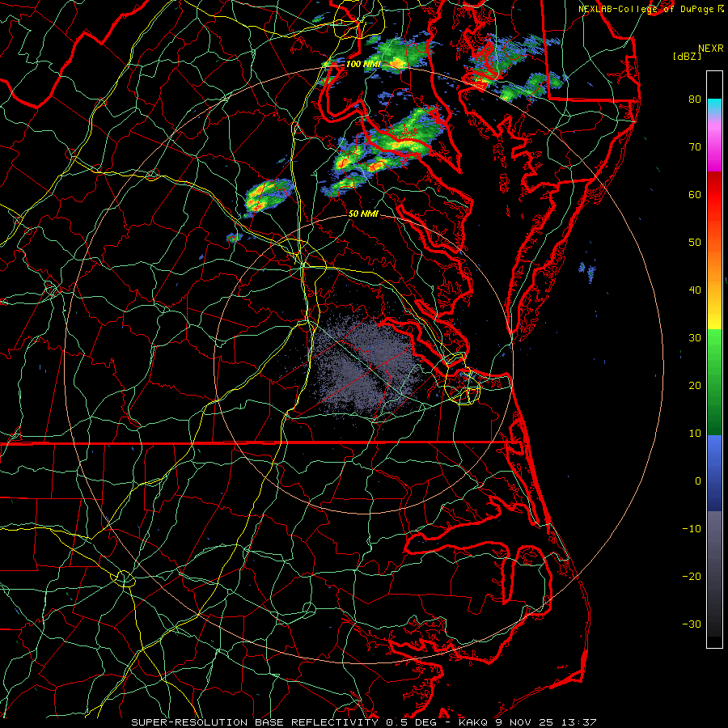Click the 0 dBZ scale value
This screenshot has height=728, width=728.
697,481
